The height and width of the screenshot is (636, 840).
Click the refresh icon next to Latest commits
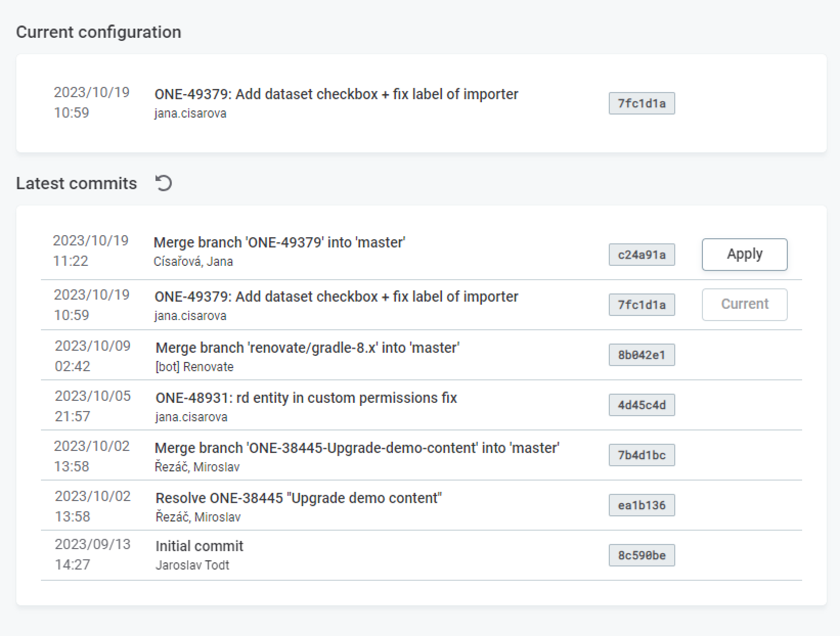tap(163, 183)
